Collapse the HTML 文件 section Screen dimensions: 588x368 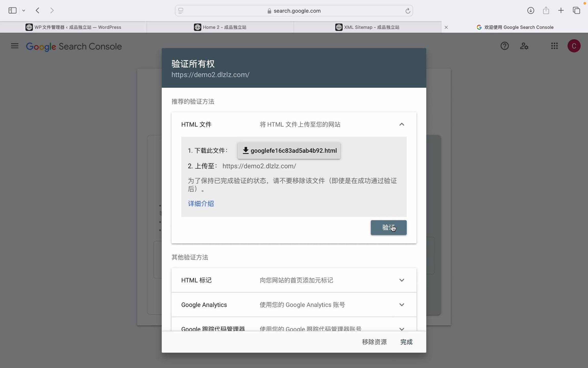click(x=402, y=124)
